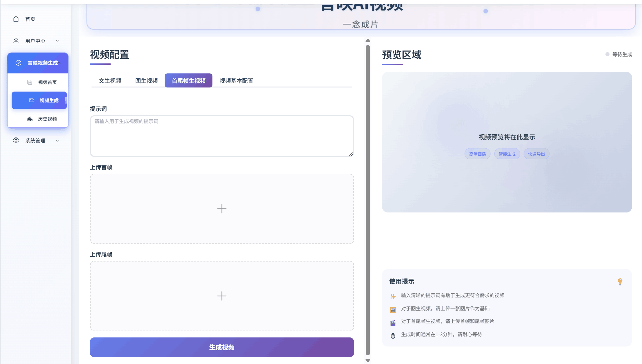Click the grid icon for 视频首页

pos(30,82)
